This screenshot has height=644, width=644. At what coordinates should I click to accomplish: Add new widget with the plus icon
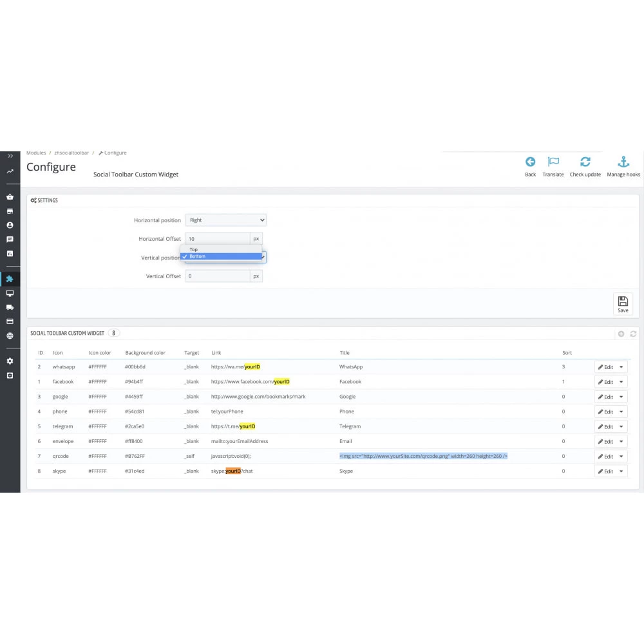coord(621,334)
